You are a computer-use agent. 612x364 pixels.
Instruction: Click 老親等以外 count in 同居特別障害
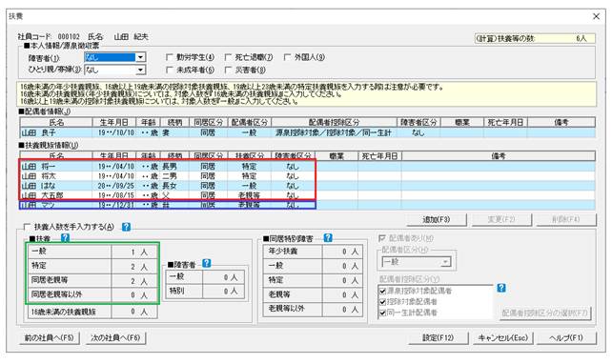[x=342, y=309]
